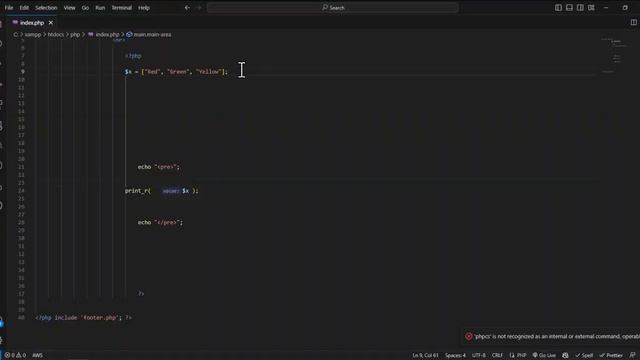This screenshot has height=360, width=640.
Task: Click the include 'footer.php' line
Action: coord(84,318)
